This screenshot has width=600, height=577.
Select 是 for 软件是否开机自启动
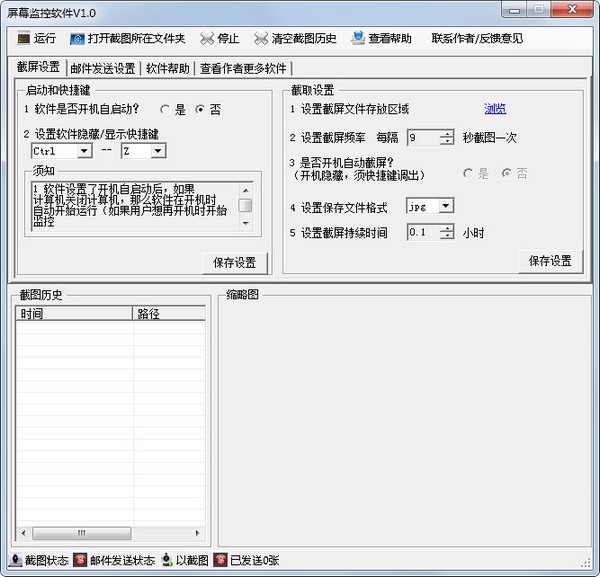164,109
